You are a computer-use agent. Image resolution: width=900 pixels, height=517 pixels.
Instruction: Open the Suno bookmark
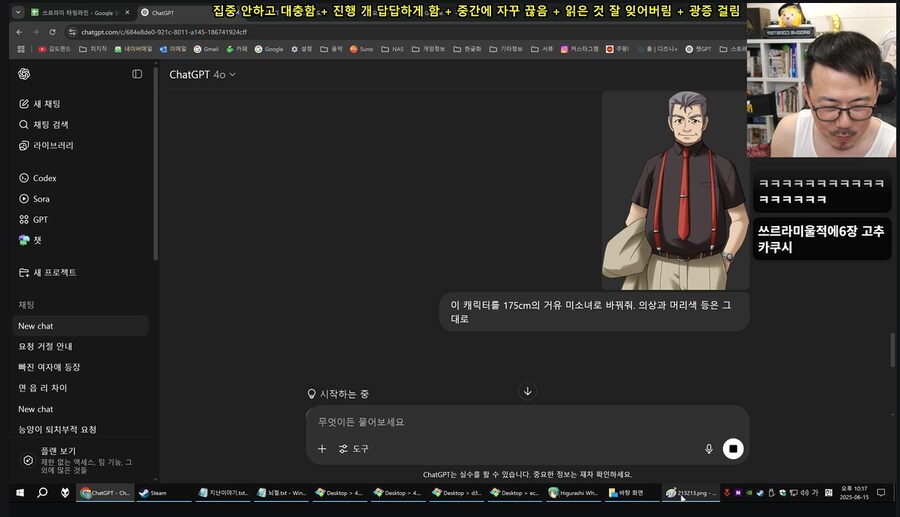(362, 49)
